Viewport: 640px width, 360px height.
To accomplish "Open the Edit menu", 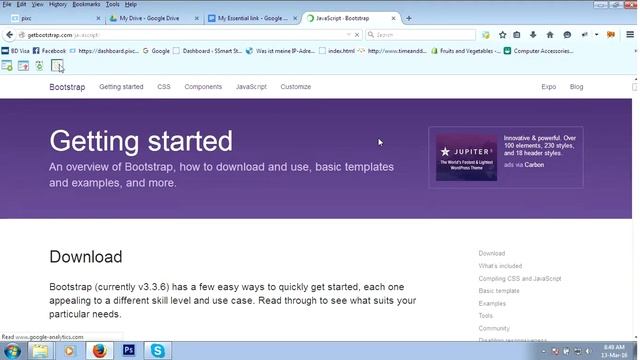I will (x=22, y=4).
